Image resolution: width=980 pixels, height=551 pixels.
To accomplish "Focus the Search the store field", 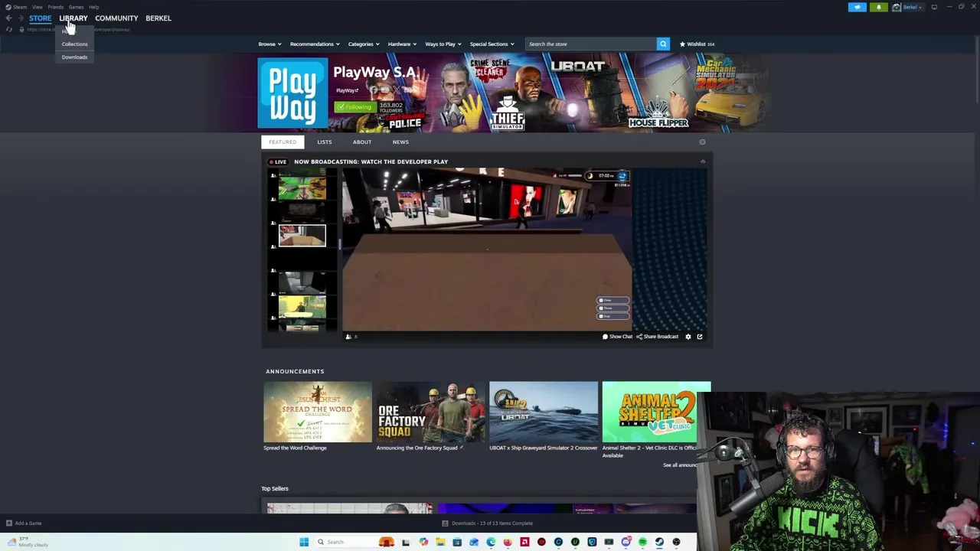I will click(590, 44).
